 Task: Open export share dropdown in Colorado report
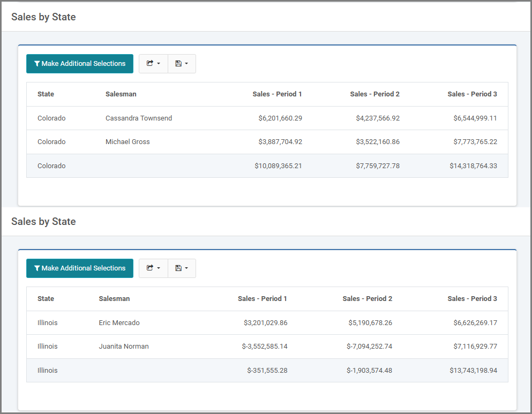click(153, 64)
